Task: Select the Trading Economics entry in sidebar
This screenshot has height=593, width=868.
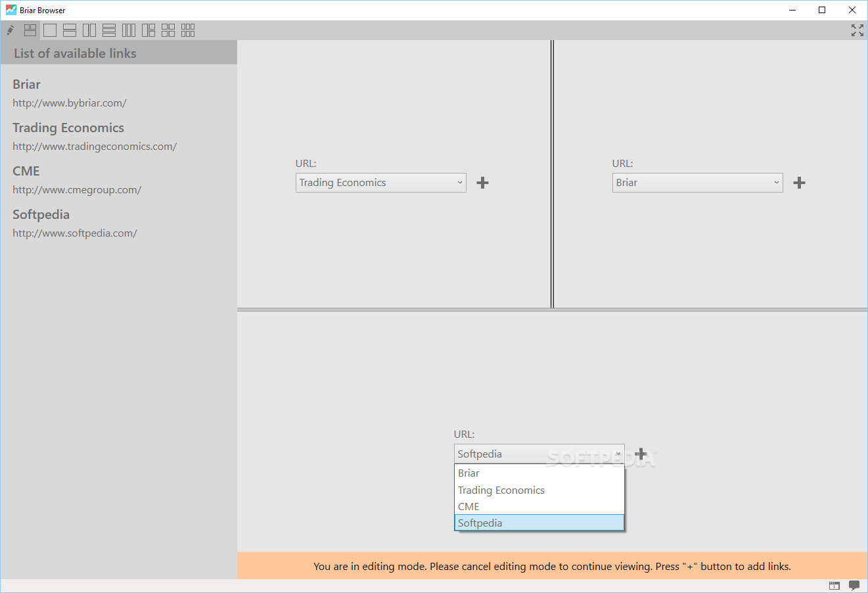Action: pos(68,128)
